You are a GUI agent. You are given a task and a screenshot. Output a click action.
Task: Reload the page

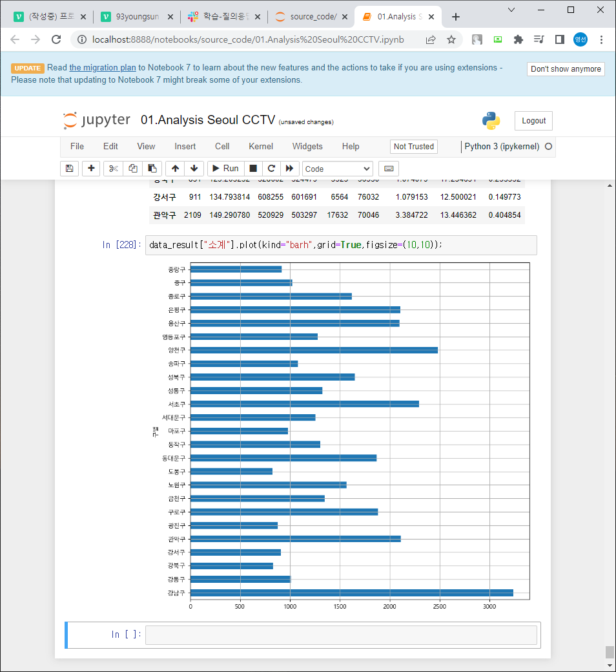click(56, 40)
